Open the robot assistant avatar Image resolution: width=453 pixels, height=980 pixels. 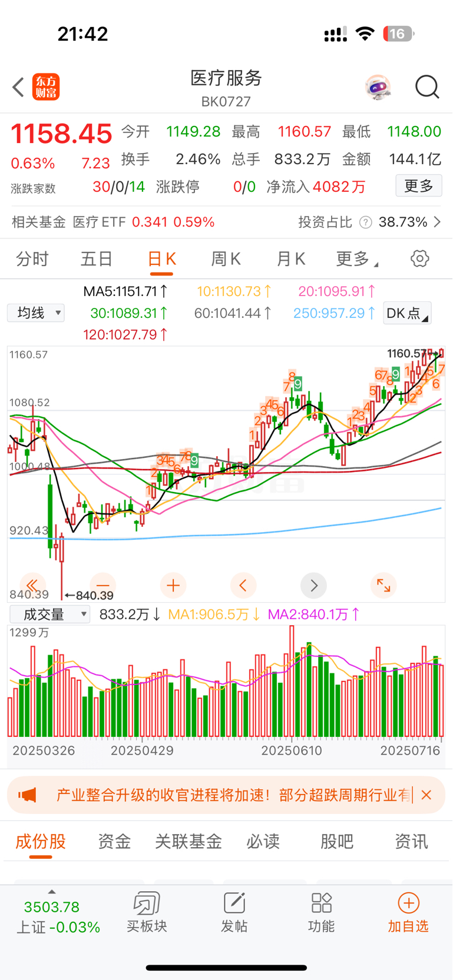pos(378,87)
